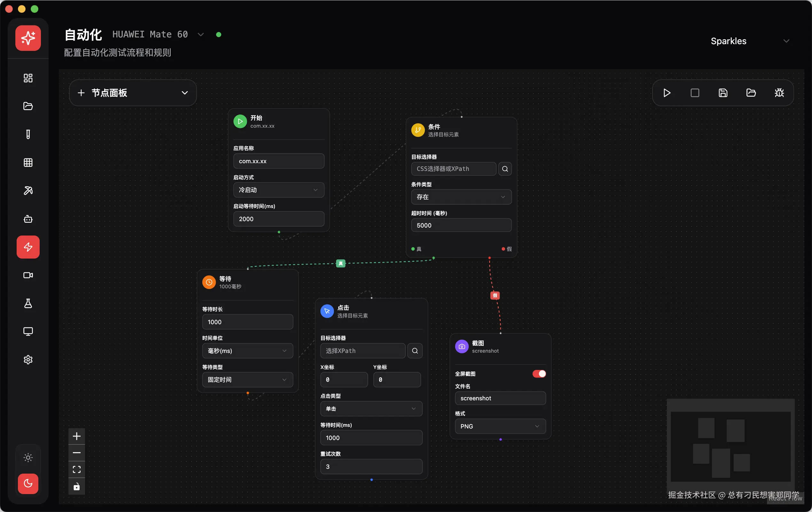The image size is (812, 512).
Task: Open the PNG format dropdown
Action: click(500, 426)
